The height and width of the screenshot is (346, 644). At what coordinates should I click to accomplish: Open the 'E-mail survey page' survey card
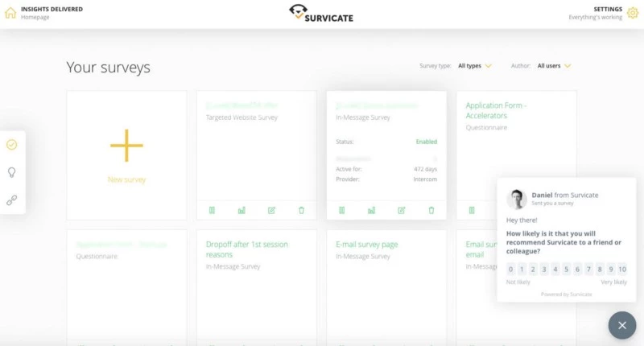tap(367, 245)
